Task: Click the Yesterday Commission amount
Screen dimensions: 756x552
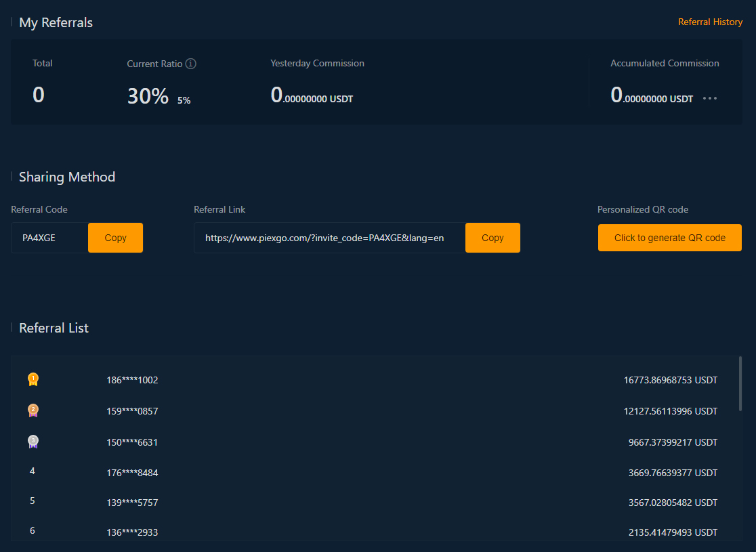Action: [312, 95]
